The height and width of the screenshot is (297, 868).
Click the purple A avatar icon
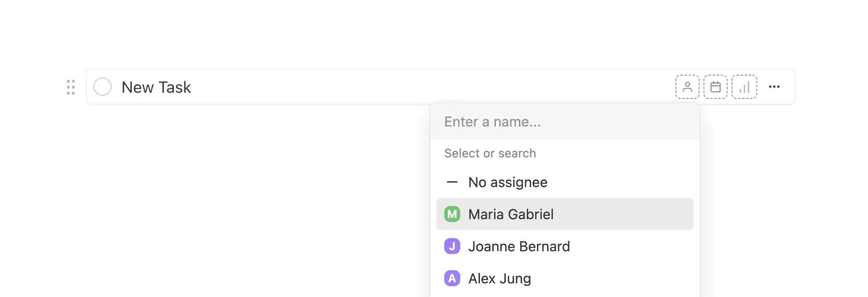click(x=452, y=278)
